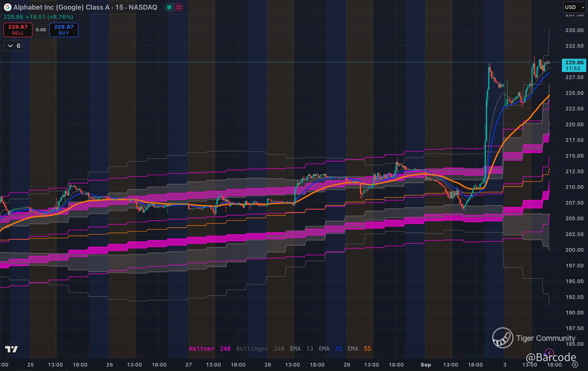Click the Google logo beside the symbol name
The height and width of the screenshot is (371, 588).
[7, 7]
